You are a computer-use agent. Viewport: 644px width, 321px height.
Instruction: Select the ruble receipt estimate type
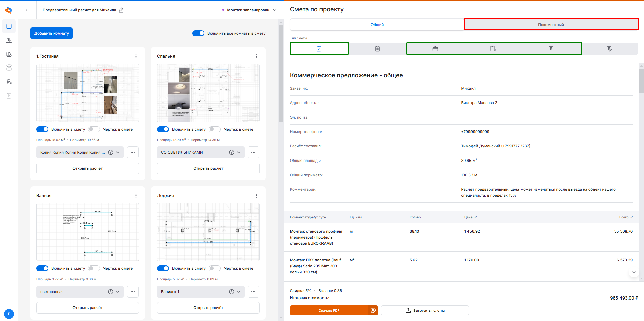pos(551,49)
